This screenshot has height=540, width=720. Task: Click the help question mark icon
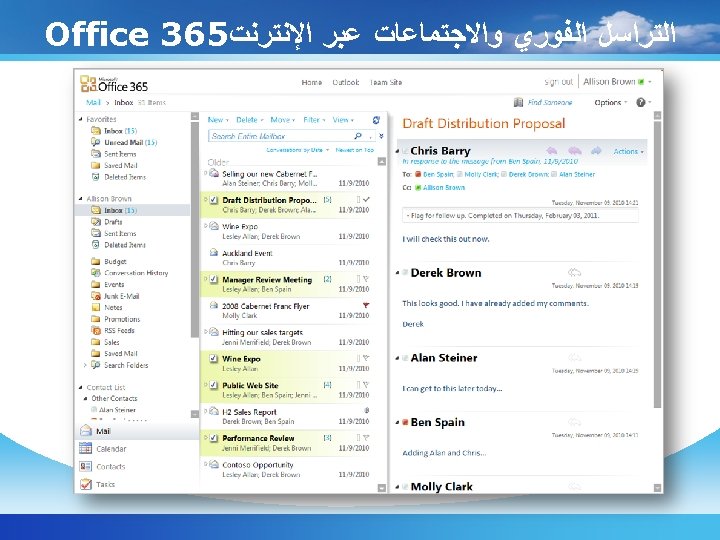[x=641, y=102]
